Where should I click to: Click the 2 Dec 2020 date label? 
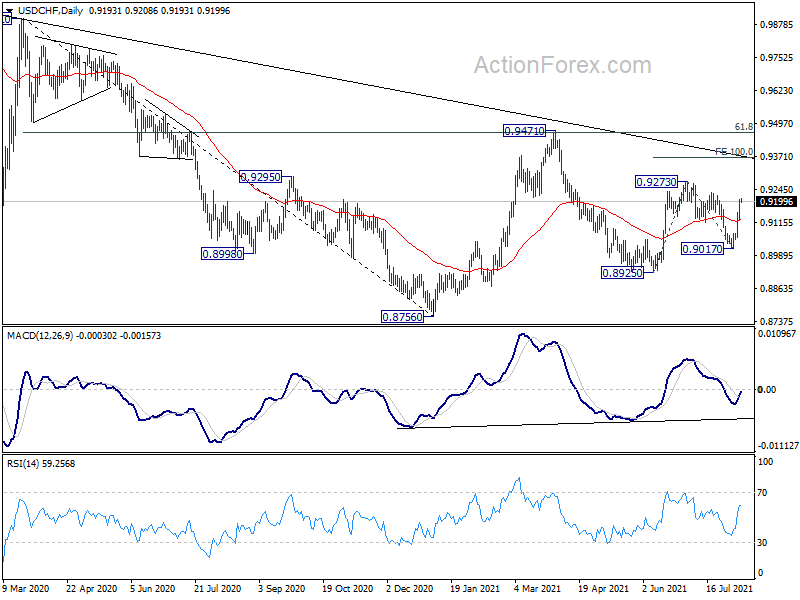(x=410, y=588)
